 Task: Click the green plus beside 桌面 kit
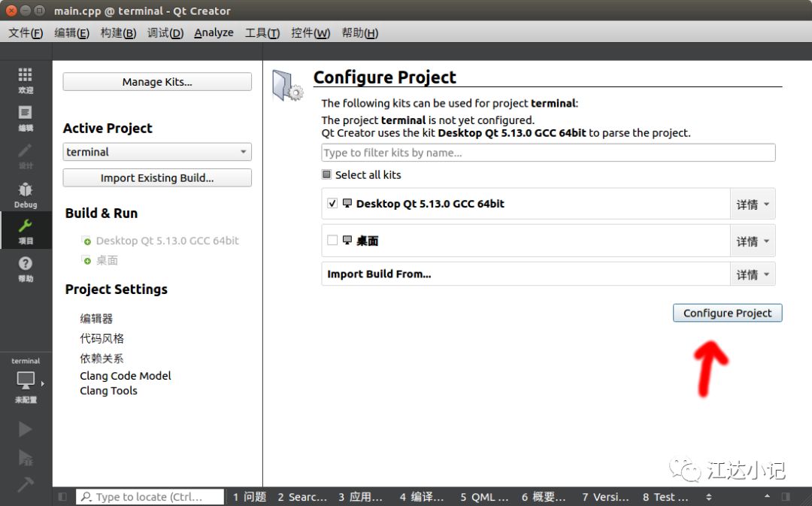click(x=87, y=260)
